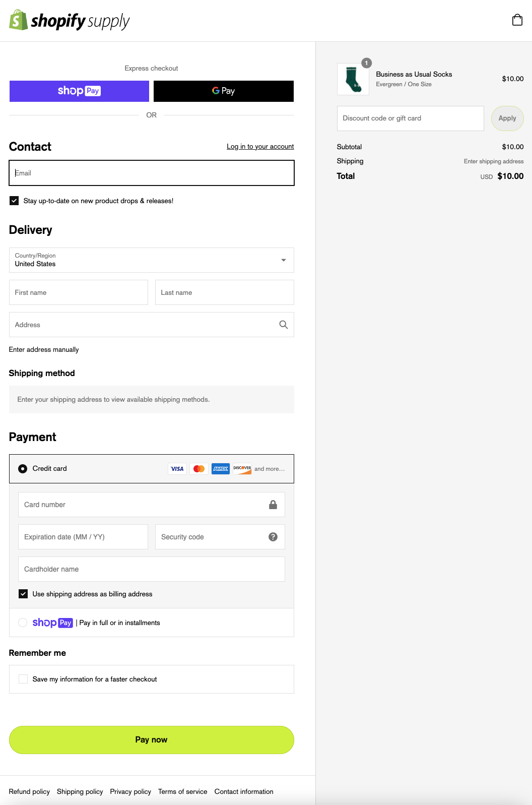Viewport: 532px width, 805px height.
Task: Click the card number lock icon
Action: 273,505
